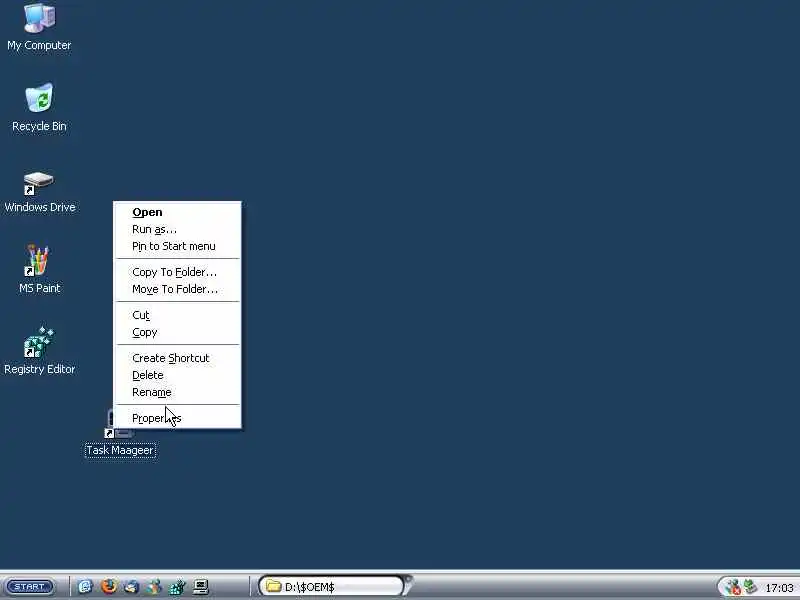The height and width of the screenshot is (600, 800).
Task: Select Copy To Folder... menu entry
Action: 177,272
